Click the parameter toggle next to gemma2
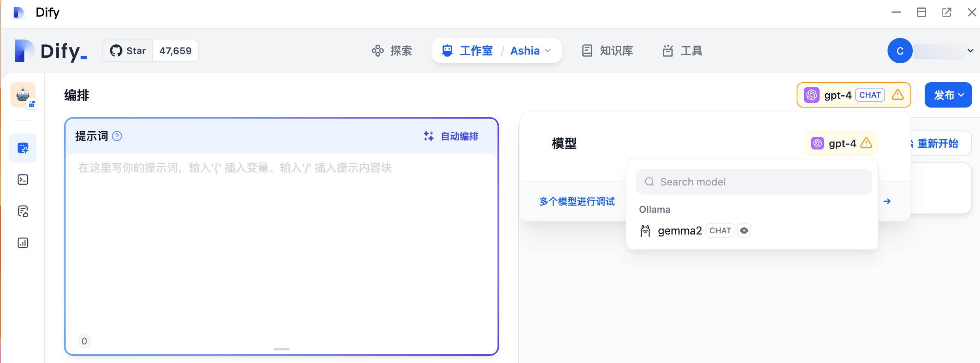 [744, 230]
